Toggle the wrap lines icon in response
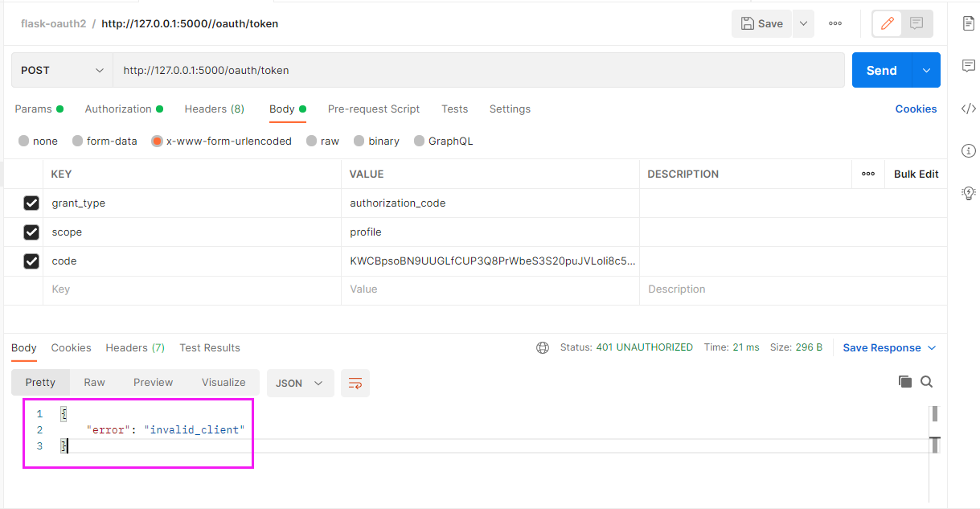 point(355,384)
